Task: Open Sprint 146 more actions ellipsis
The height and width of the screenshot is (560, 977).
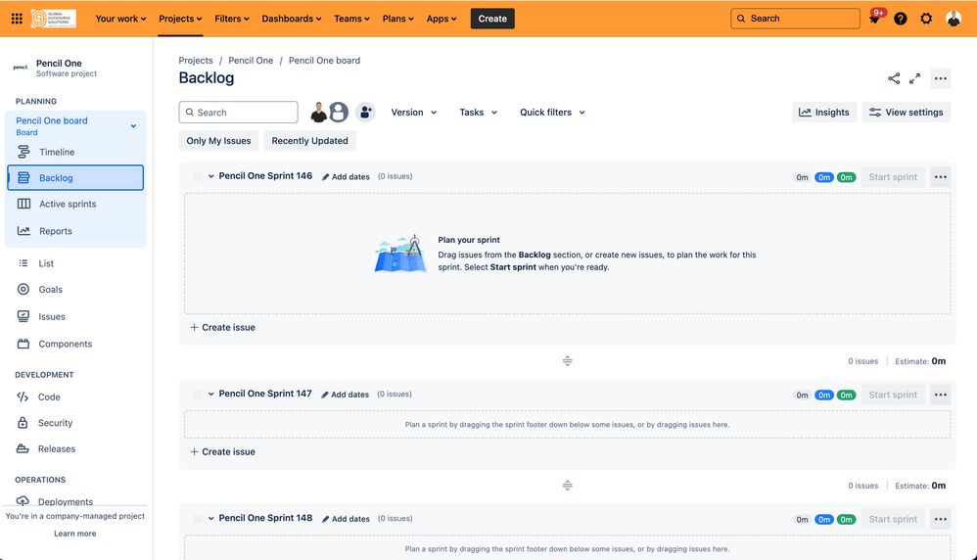Action: (941, 177)
